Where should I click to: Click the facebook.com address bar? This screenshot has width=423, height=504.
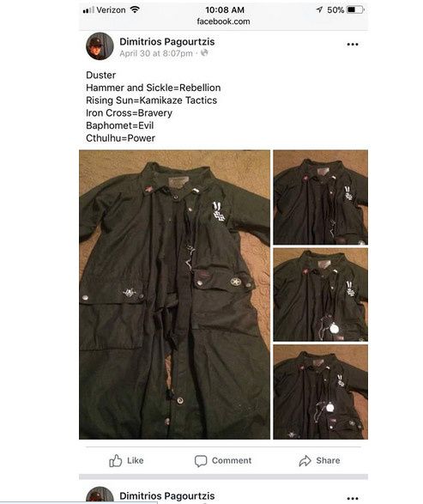(x=223, y=21)
